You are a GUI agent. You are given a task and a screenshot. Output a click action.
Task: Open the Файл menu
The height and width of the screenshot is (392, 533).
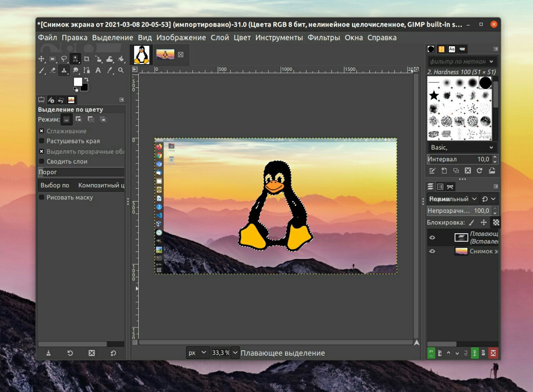47,37
